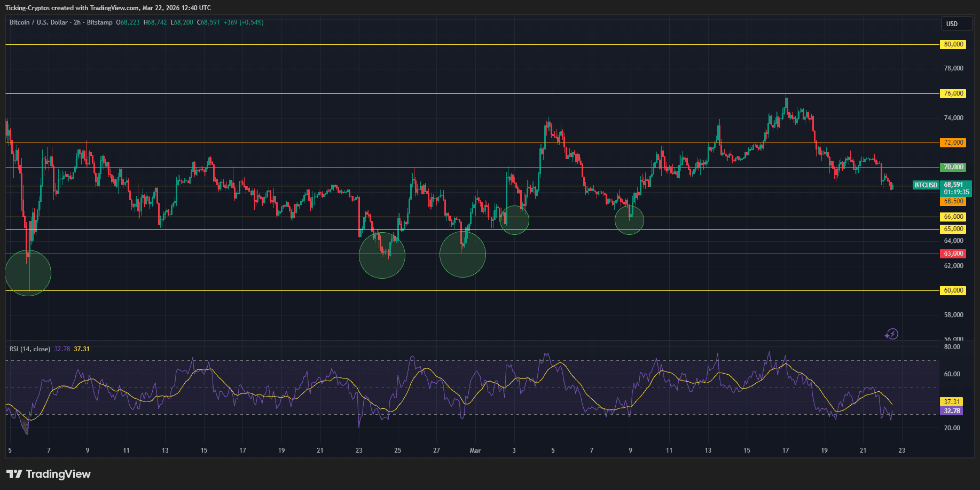Click the orange 68,500 price label
Image resolution: width=980 pixels, height=490 pixels.
(x=953, y=202)
